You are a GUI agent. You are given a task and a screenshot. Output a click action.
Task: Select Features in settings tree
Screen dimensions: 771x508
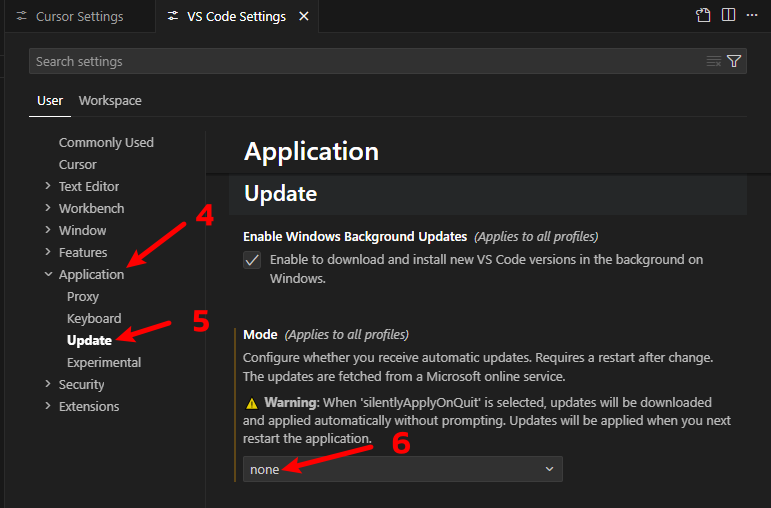[83, 252]
